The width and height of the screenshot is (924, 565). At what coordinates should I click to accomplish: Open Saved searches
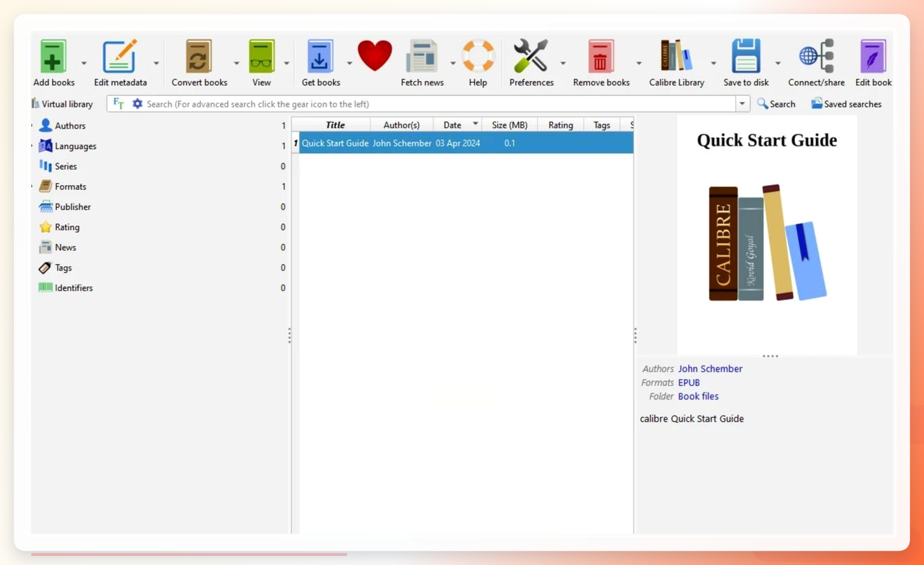pos(846,104)
